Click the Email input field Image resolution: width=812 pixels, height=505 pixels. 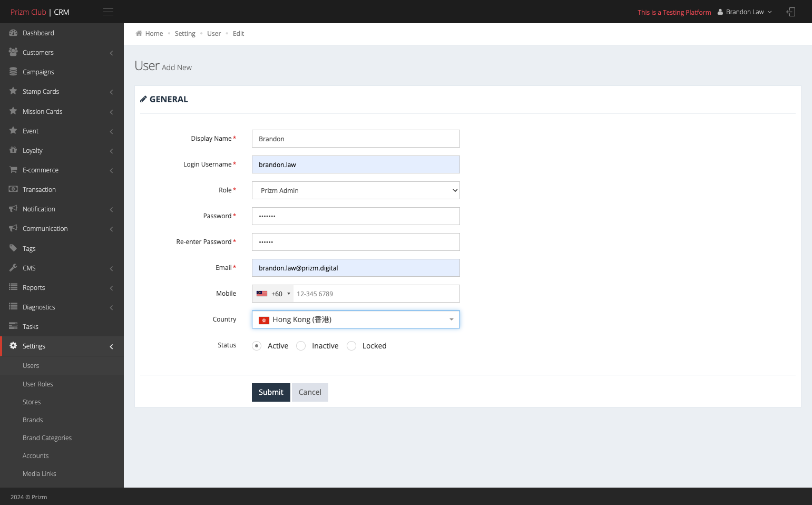coord(356,268)
